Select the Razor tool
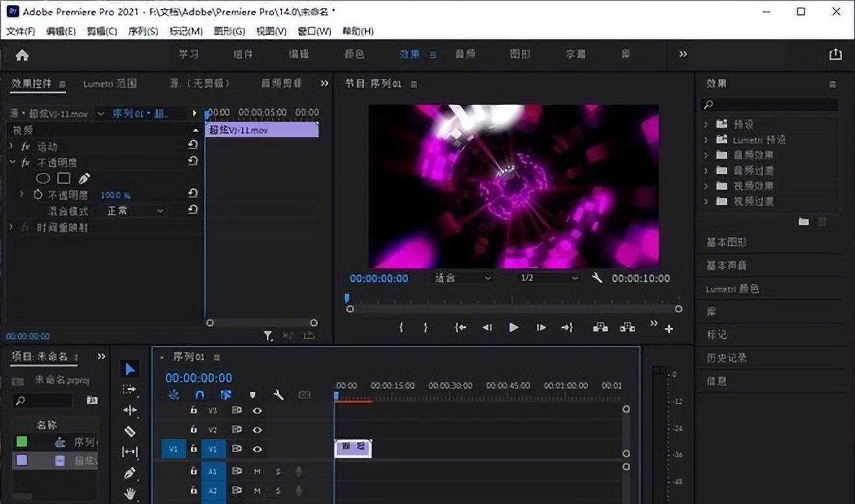855x504 pixels. (130, 431)
